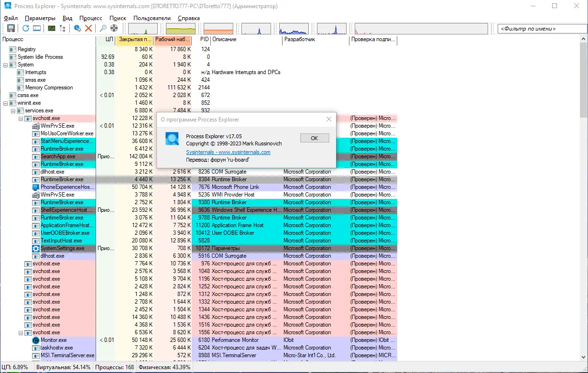Click the SystemSettings.exe gear icon
This screenshot has width=588, height=373.
click(36, 248)
